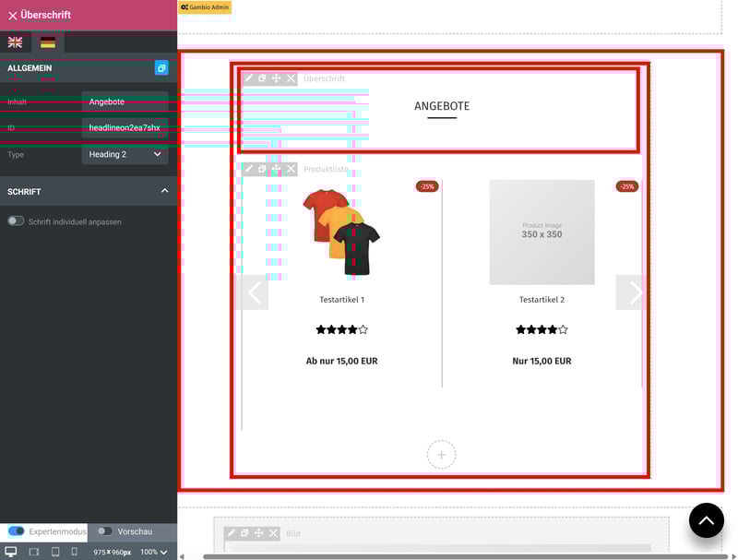This screenshot has width=738, height=560.
Task: Click the blue copy icon beside Allgemein
Action: pyautogui.click(x=161, y=68)
